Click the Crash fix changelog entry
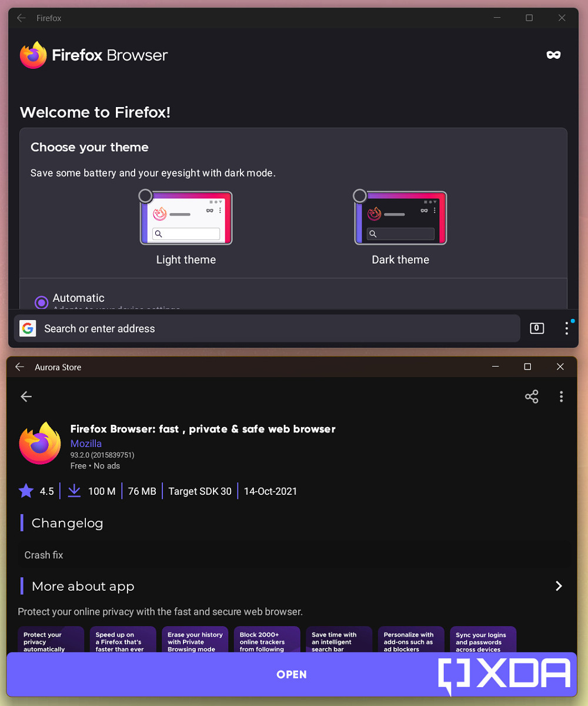 click(x=44, y=555)
